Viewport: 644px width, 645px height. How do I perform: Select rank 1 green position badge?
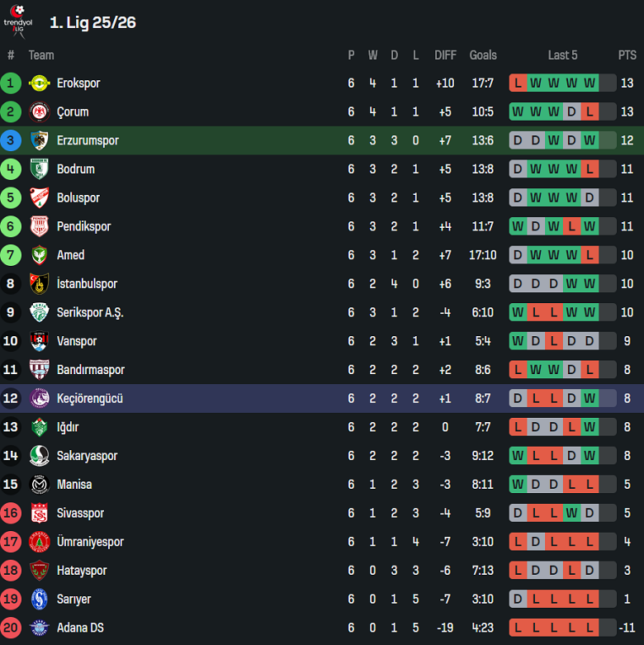click(11, 83)
